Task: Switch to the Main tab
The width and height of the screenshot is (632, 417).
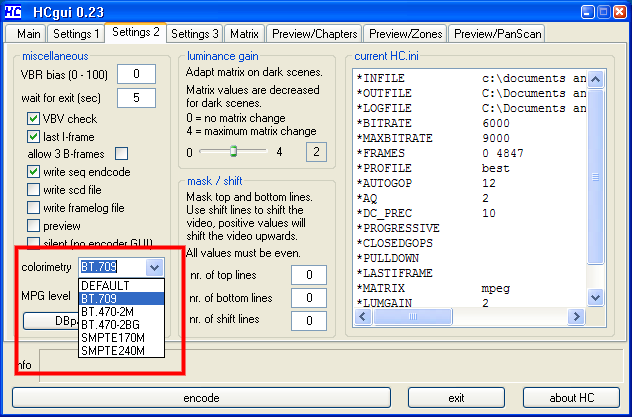Action: point(26,34)
